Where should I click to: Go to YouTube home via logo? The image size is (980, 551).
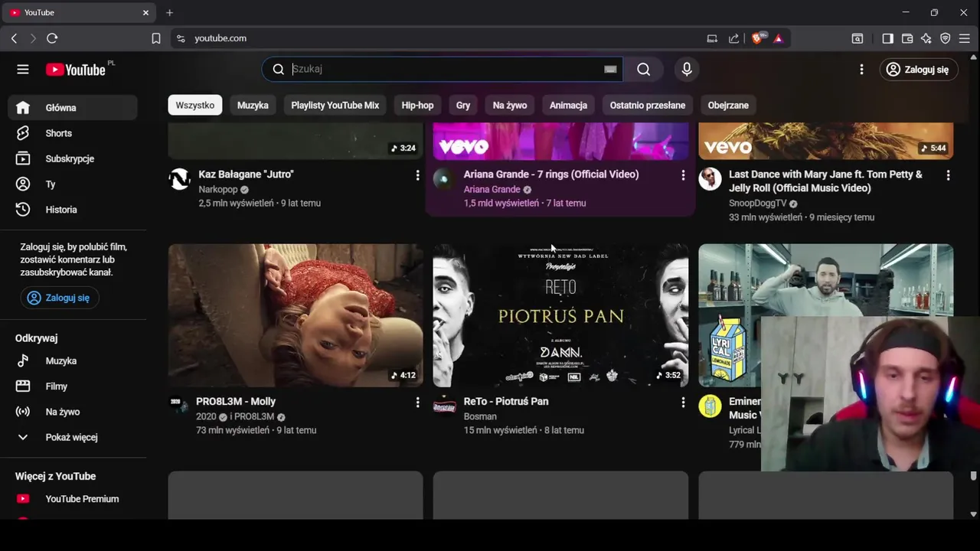coord(75,70)
